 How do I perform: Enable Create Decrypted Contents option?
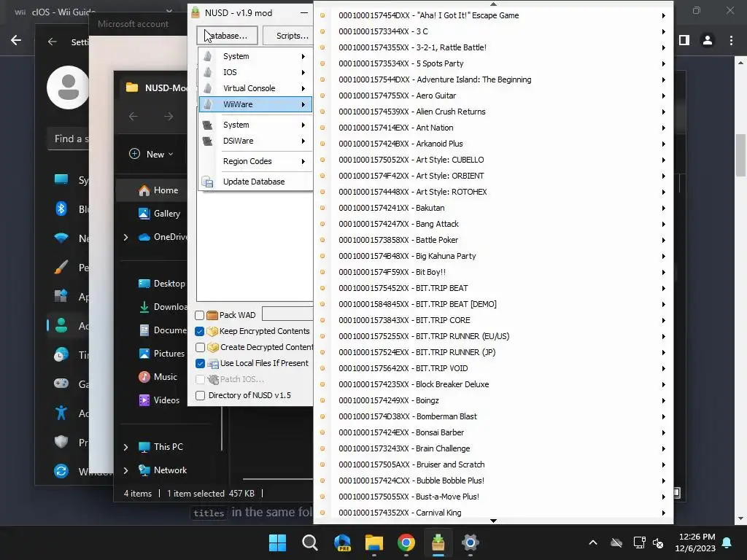pyautogui.click(x=200, y=348)
